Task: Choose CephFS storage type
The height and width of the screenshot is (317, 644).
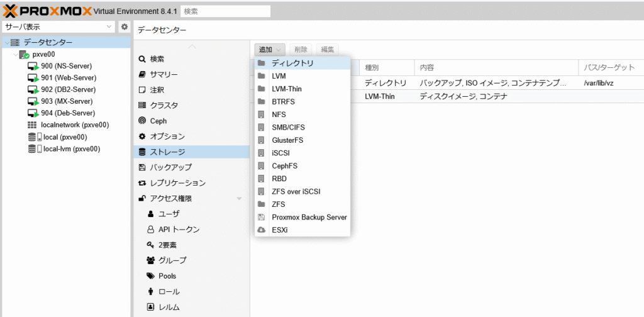Action: tap(303, 166)
